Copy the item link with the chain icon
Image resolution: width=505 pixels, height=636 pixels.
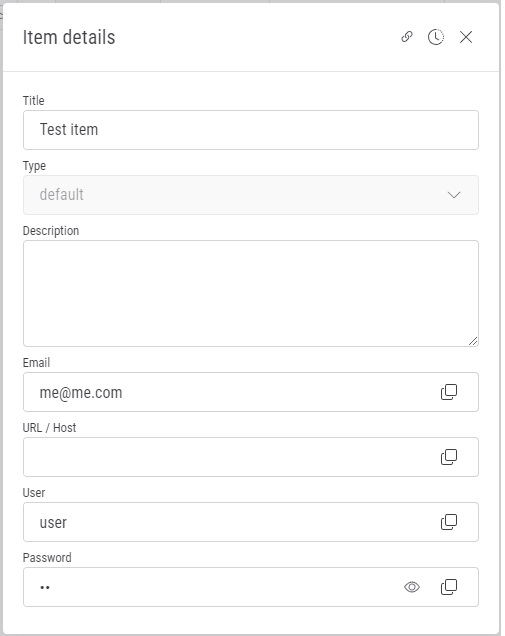click(x=407, y=37)
